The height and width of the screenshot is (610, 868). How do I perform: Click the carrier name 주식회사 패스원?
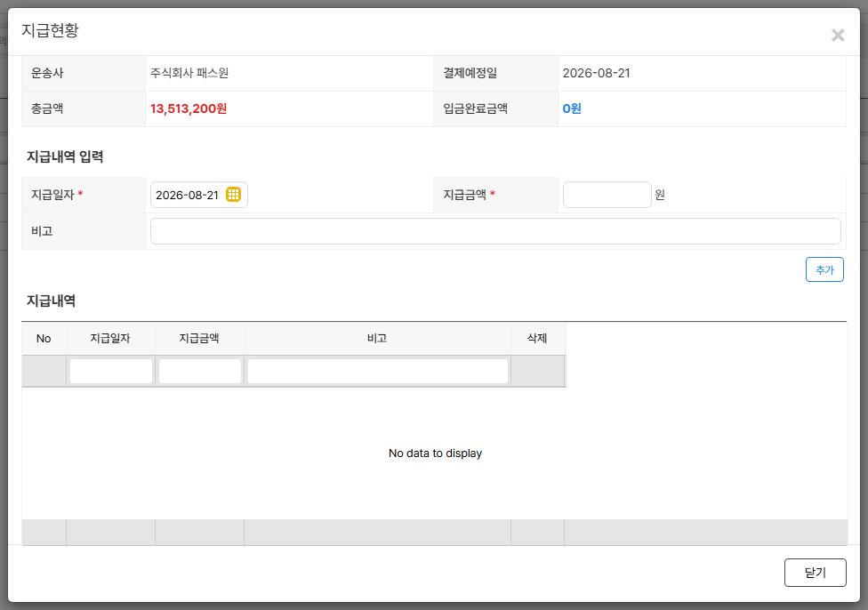(x=189, y=73)
